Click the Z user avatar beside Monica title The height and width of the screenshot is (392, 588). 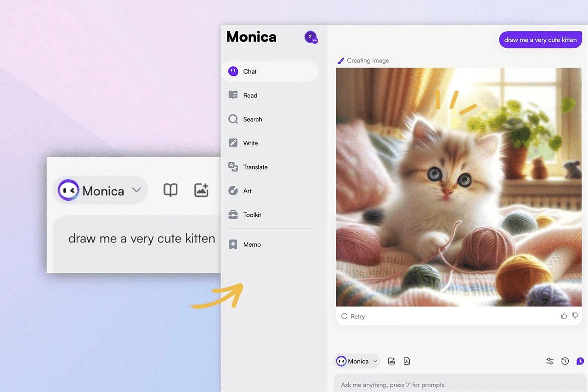(311, 37)
